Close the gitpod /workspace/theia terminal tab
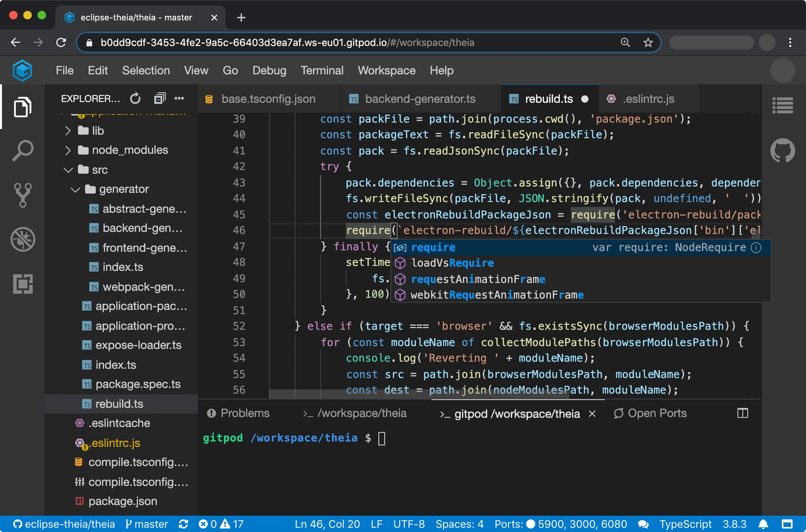The height and width of the screenshot is (532, 806). coord(592,414)
